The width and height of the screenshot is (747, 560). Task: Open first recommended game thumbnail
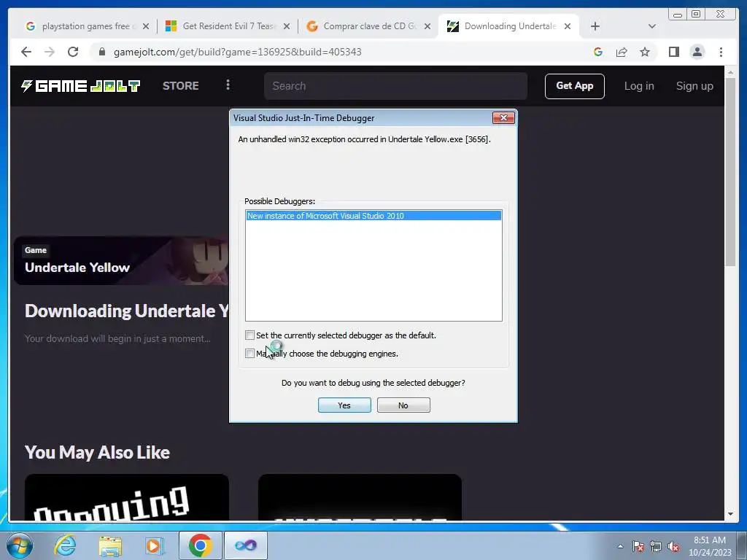(x=127, y=497)
